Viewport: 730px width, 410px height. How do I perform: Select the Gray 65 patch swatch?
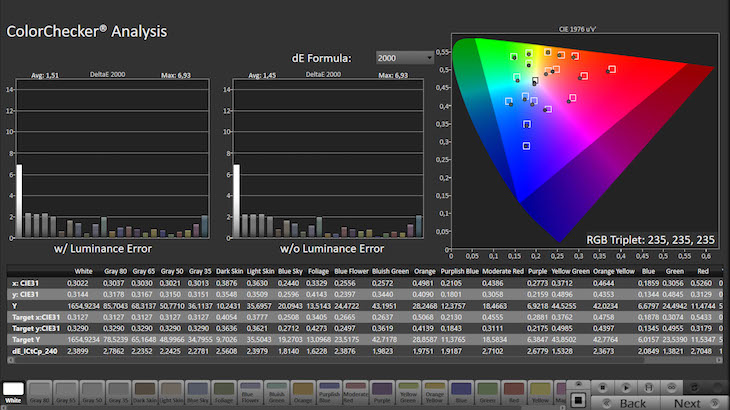[66, 392]
